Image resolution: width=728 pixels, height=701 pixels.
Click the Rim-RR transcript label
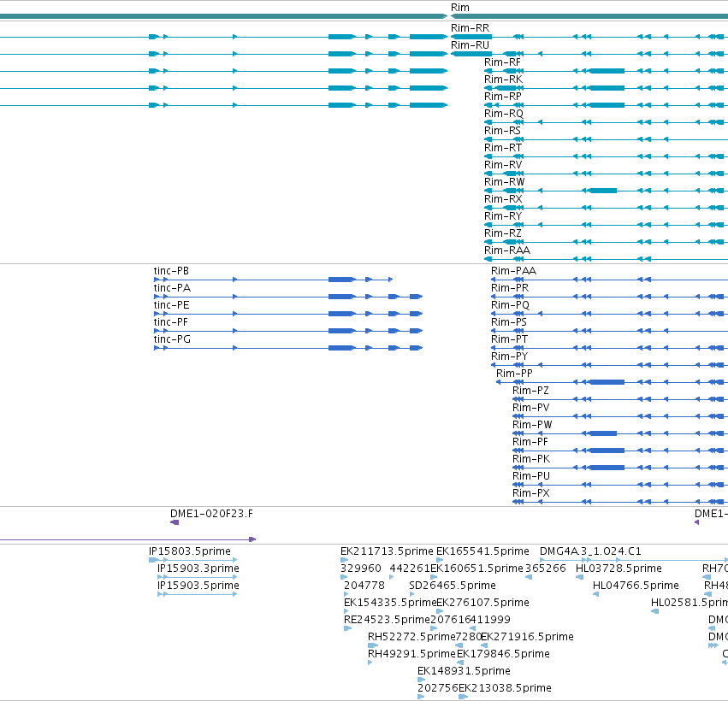[470, 28]
